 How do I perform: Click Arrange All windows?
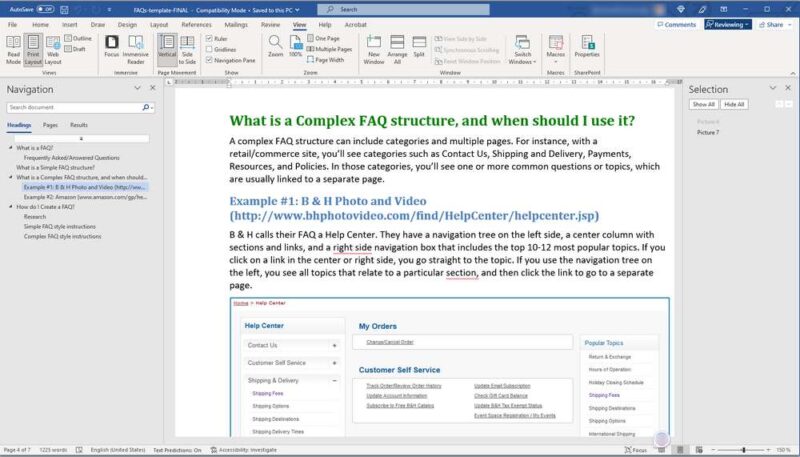(x=397, y=50)
